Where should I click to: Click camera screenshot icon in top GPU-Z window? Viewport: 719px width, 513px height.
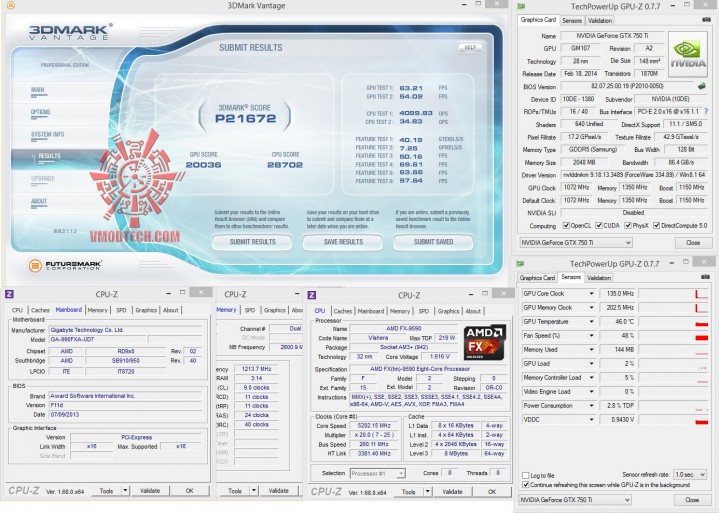coord(706,20)
